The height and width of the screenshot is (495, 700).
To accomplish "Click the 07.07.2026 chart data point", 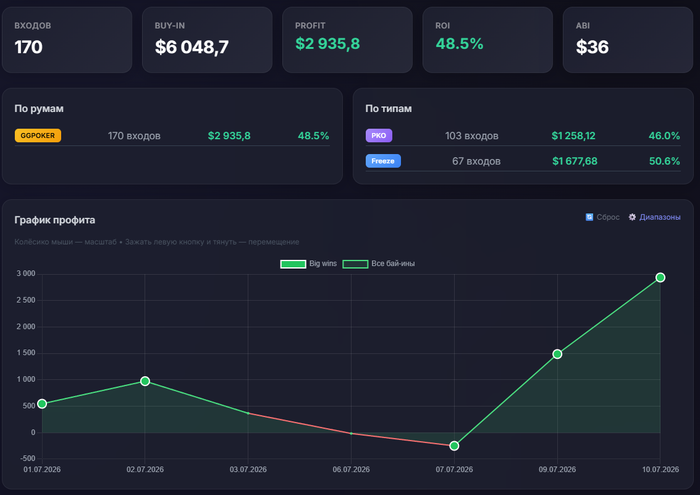I will pyautogui.click(x=454, y=445).
